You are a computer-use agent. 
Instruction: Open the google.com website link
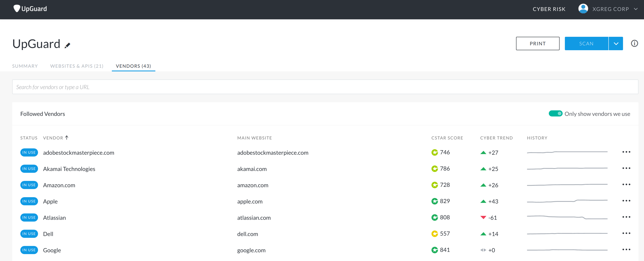tap(251, 250)
